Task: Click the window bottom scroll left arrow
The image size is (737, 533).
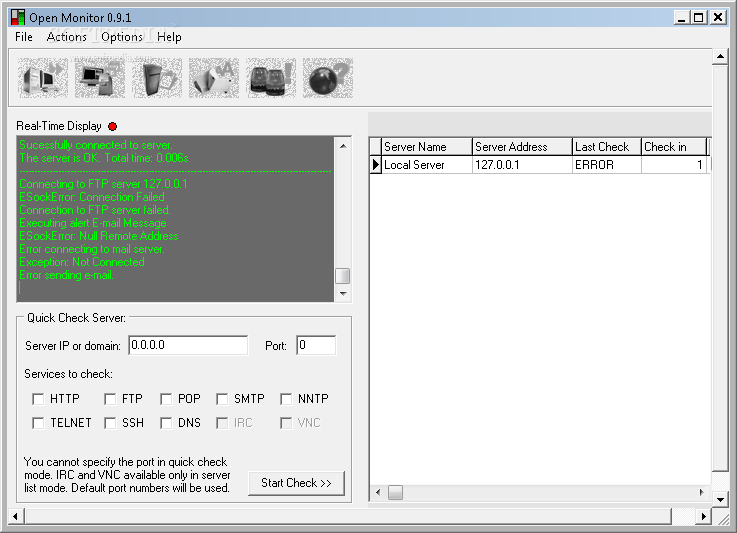Action: click(16, 517)
